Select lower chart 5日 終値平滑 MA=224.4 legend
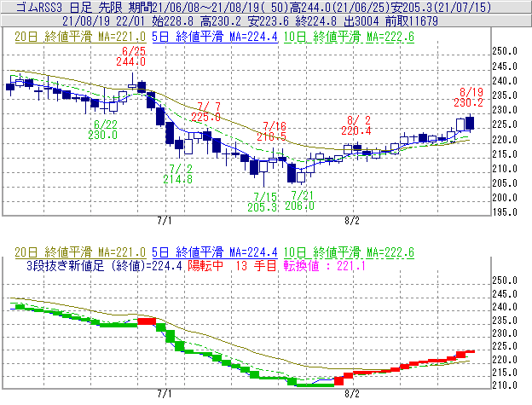The height and width of the screenshot is (405, 532). pyautogui.click(x=215, y=252)
